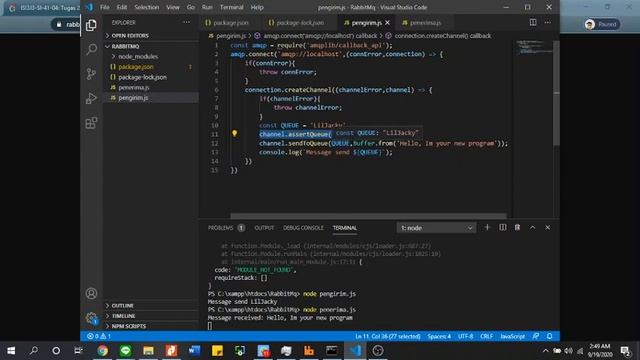The image size is (640, 360).
Task: Close the pengirim.js editor tab
Action: (387, 22)
